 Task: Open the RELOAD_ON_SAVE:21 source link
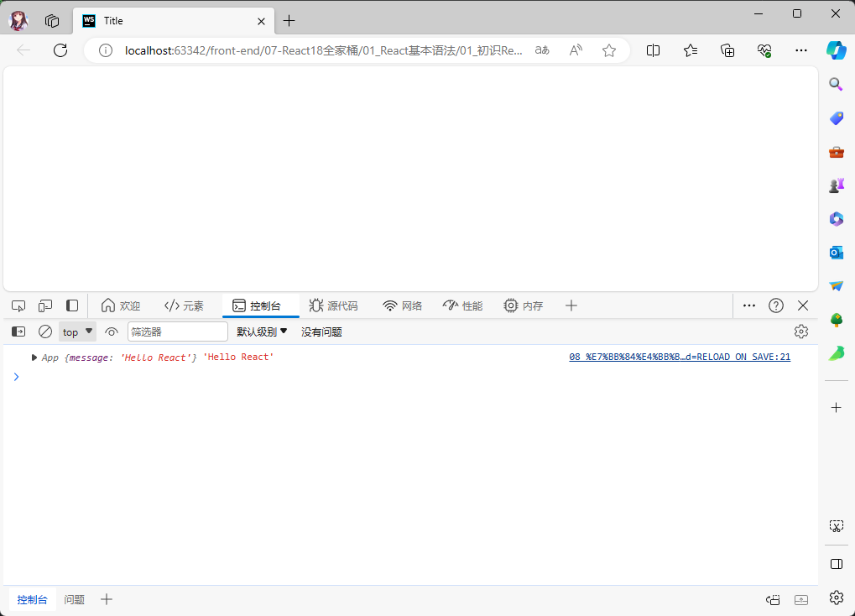click(679, 357)
